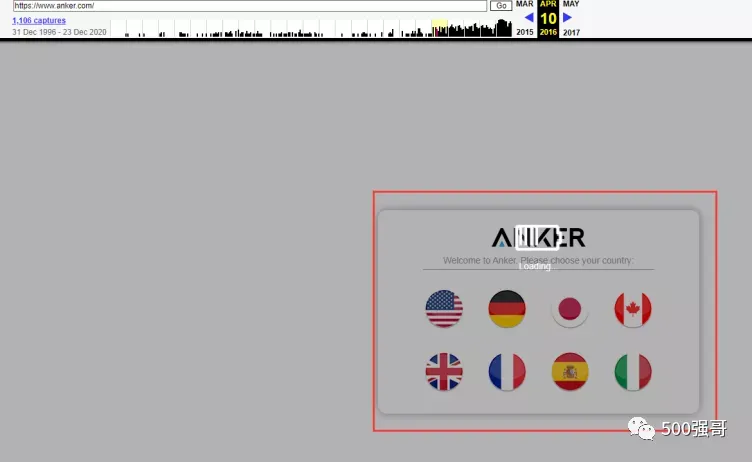This screenshot has height=462, width=752.
Task: Click the Go button
Action: coord(501,6)
